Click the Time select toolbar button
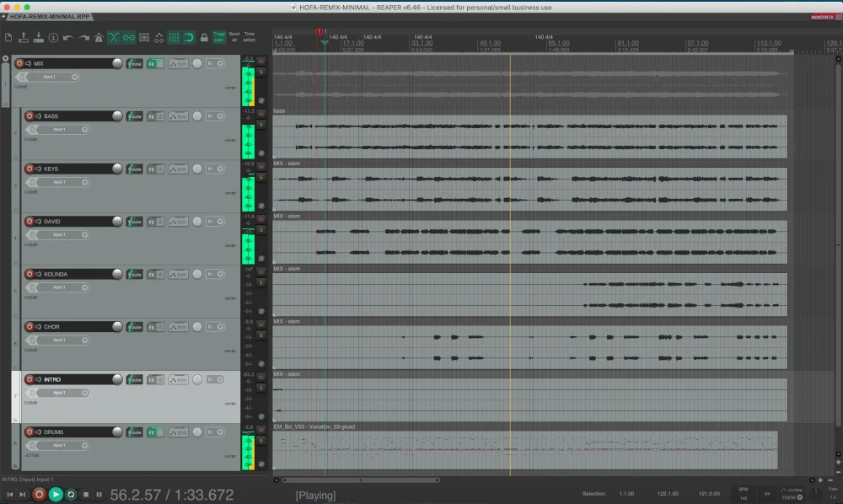The width and height of the screenshot is (843, 504). (250, 37)
